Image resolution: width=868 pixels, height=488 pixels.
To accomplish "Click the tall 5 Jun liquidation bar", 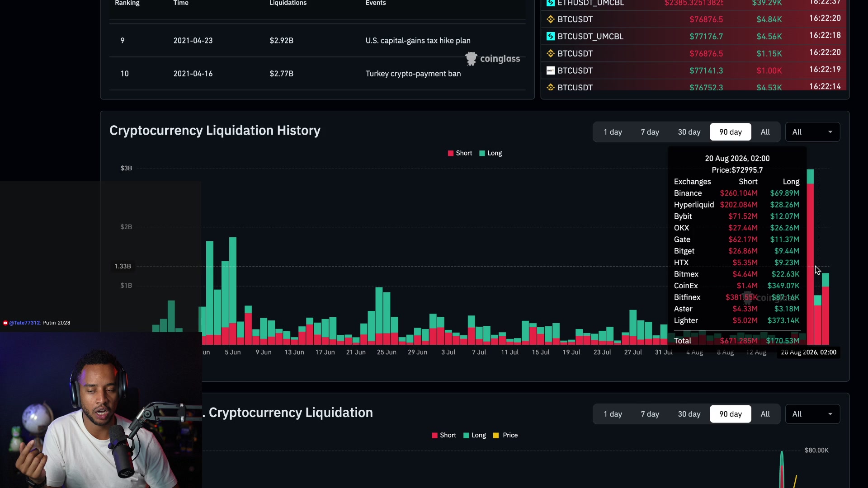I will 233,291.
